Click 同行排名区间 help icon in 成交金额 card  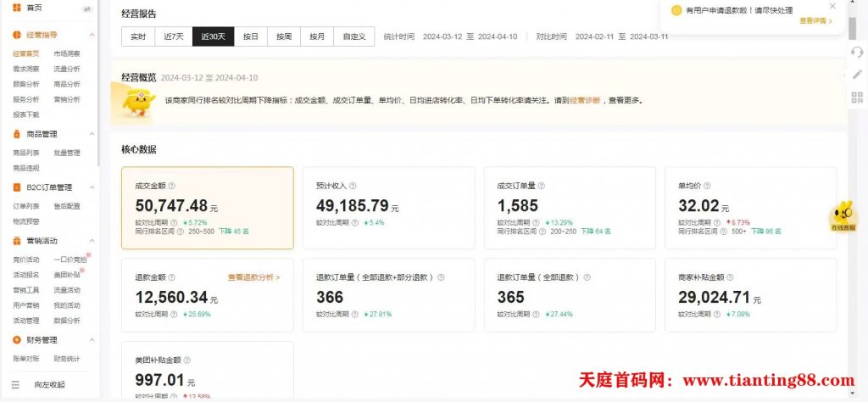(x=180, y=232)
